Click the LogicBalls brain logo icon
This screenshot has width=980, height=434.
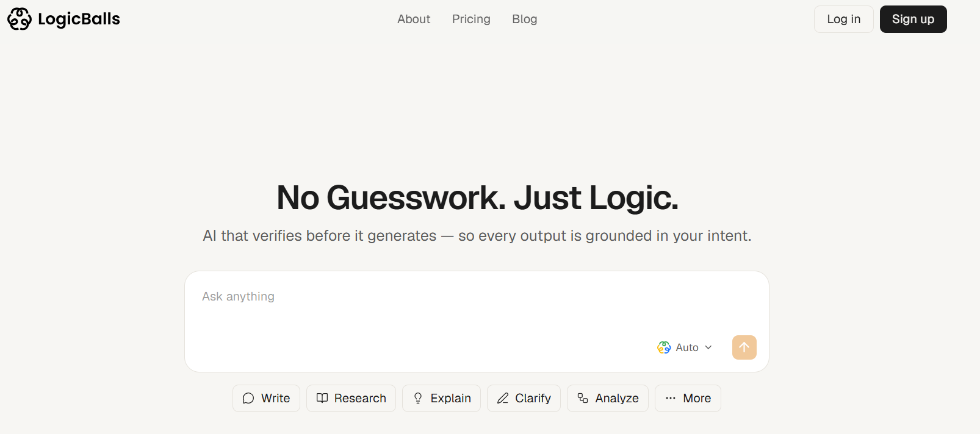[19, 19]
